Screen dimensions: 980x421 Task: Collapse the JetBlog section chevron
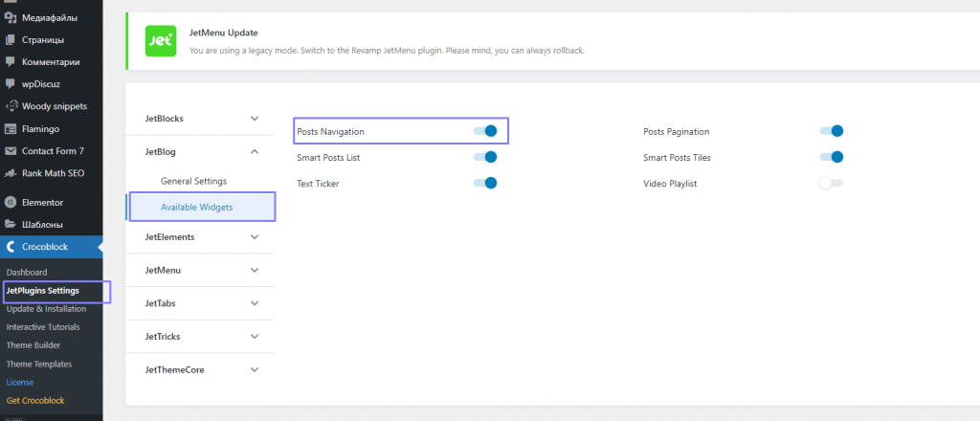click(255, 151)
